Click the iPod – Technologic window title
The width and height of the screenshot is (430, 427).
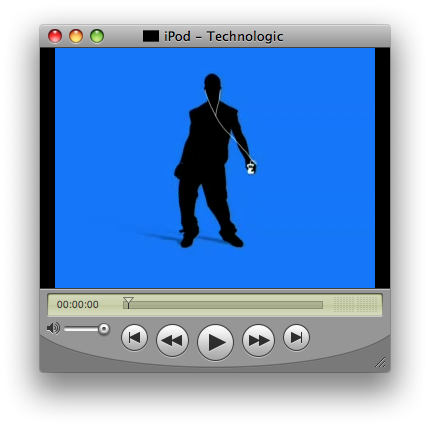(224, 36)
